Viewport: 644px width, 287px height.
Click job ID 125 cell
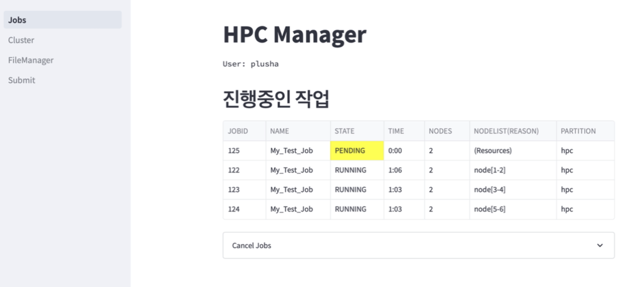click(234, 151)
